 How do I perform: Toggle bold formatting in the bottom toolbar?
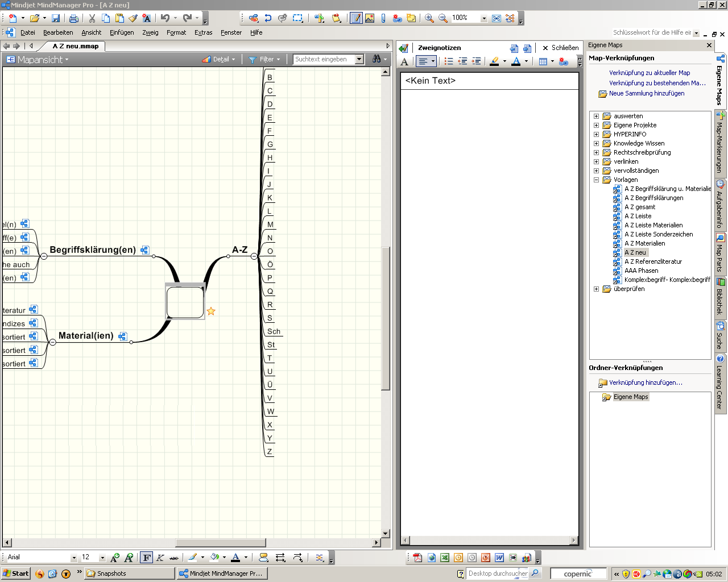point(147,558)
